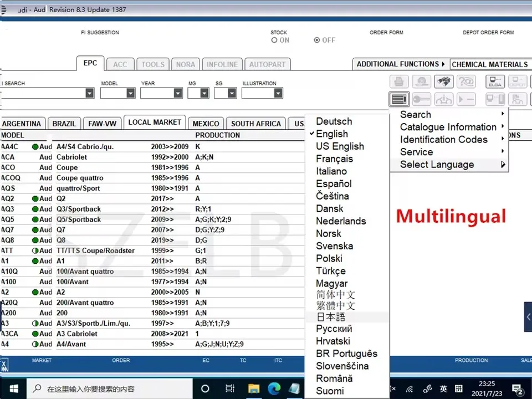Click the catalogue list icon
The image size is (532, 399).
398,98
